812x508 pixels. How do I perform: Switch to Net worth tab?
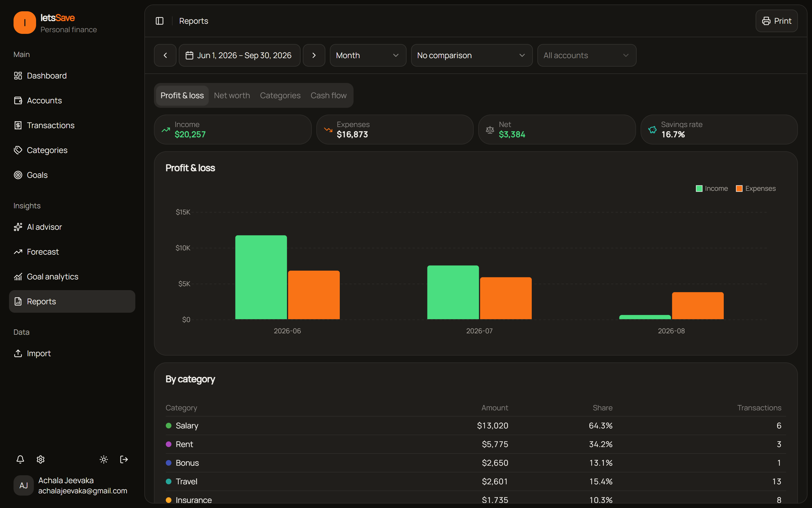[232, 95]
